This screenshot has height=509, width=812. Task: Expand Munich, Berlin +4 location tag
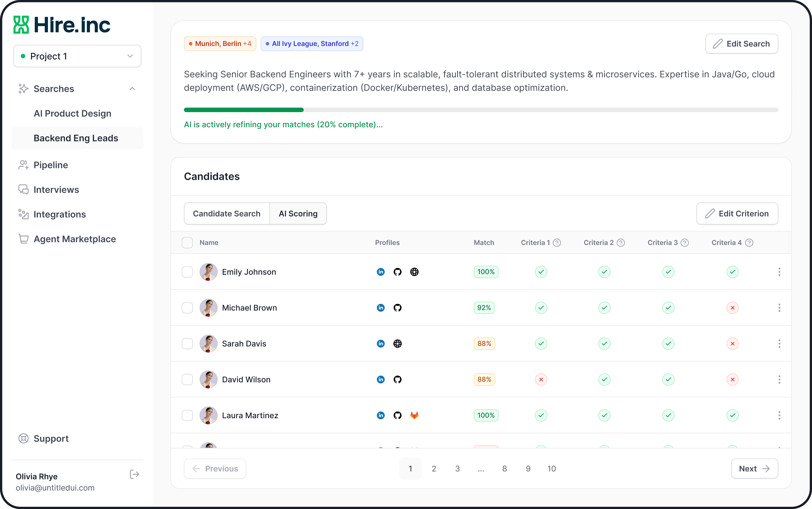[x=220, y=44]
